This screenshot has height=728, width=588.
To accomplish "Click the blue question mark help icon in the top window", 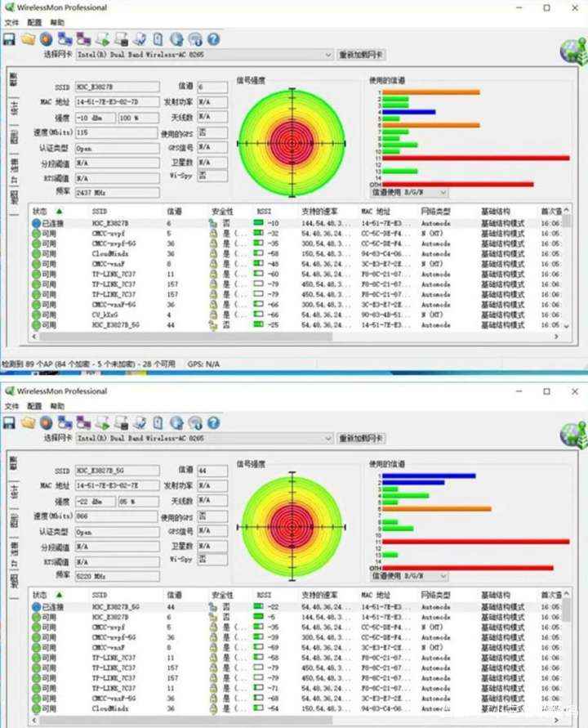I will [213, 38].
